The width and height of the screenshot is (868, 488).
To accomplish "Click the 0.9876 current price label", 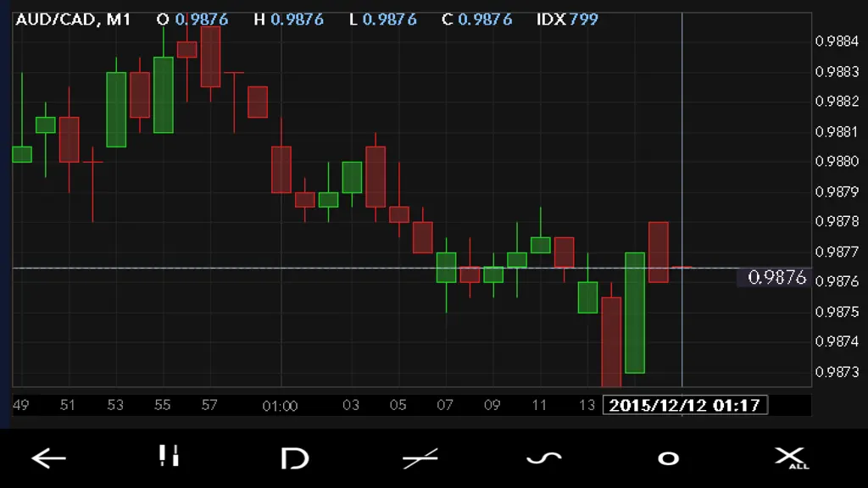I will (x=776, y=277).
